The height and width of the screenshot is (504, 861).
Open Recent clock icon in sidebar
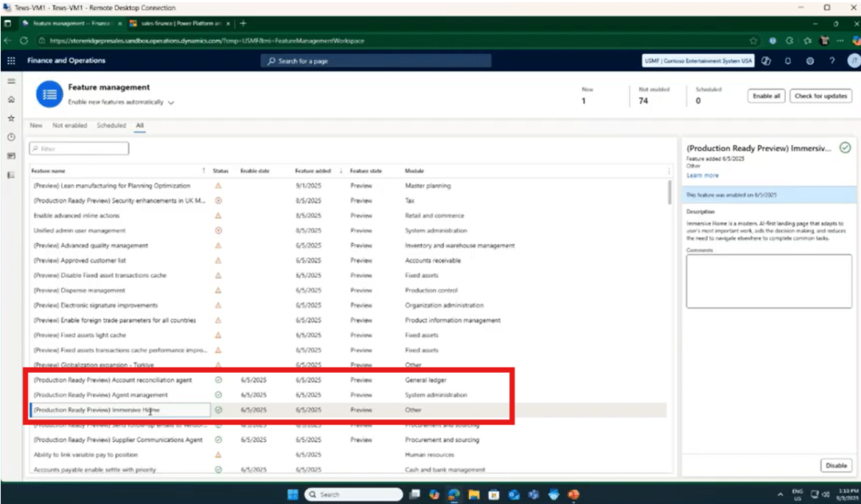(11, 137)
